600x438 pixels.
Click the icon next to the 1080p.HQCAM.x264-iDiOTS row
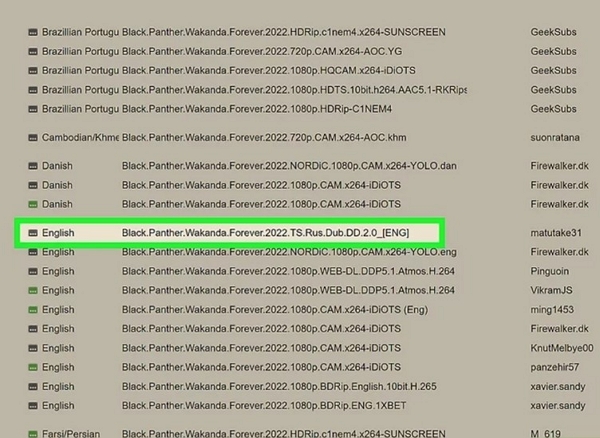coord(33,70)
